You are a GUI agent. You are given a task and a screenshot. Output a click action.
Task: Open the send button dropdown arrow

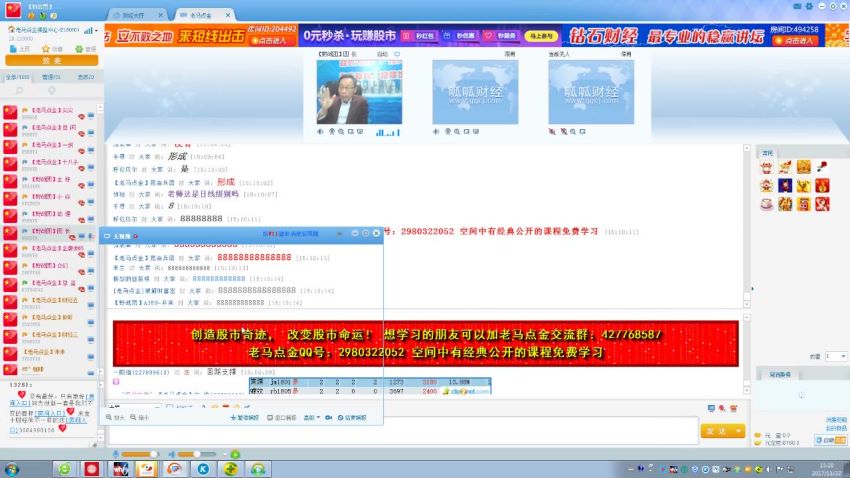pos(738,431)
